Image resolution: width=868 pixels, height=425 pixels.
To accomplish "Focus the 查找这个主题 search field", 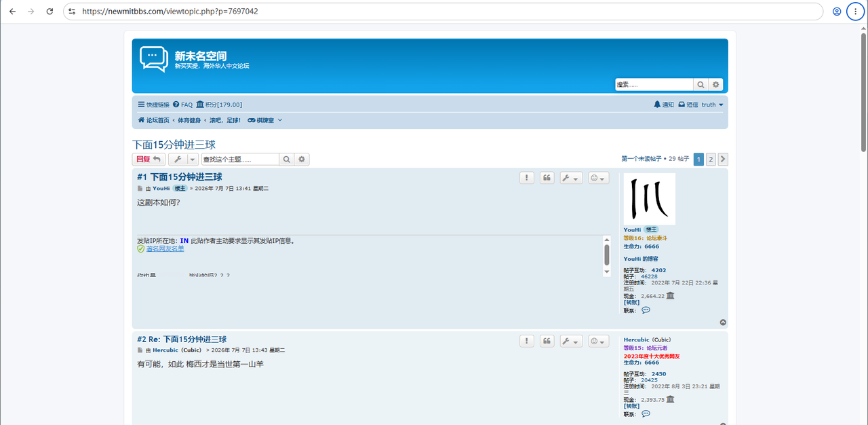I will [240, 159].
